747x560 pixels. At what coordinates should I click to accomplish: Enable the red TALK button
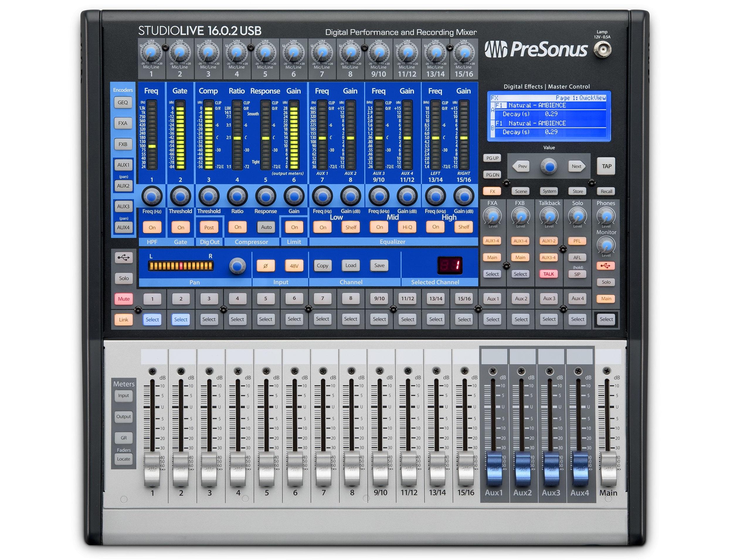[549, 274]
